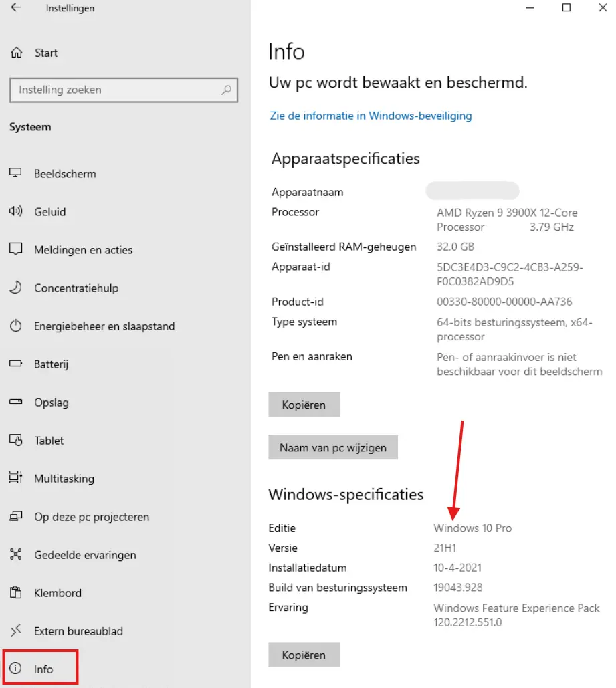Click the build number 19043.928
616x688 pixels.
[x=458, y=587]
